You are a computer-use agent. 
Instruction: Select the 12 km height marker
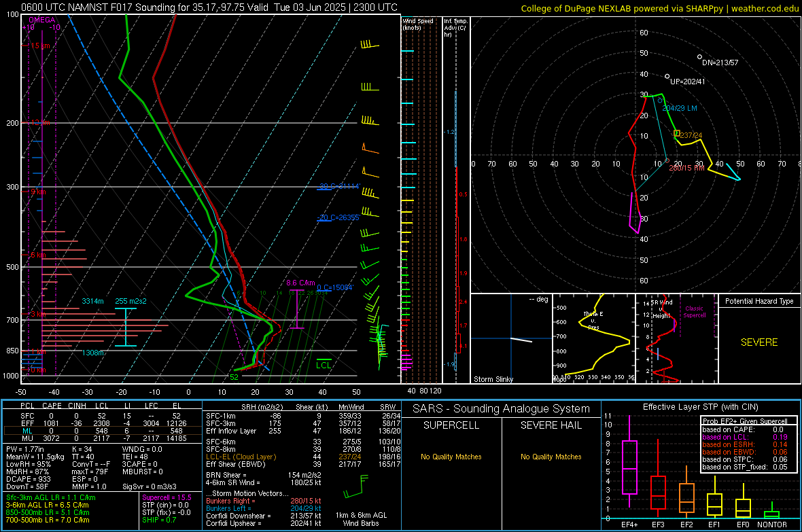click(x=40, y=123)
